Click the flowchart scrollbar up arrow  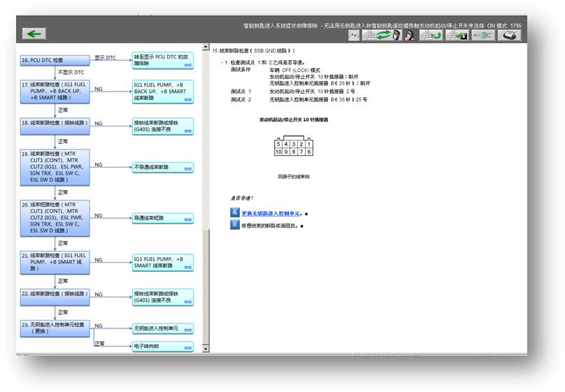tap(206, 47)
